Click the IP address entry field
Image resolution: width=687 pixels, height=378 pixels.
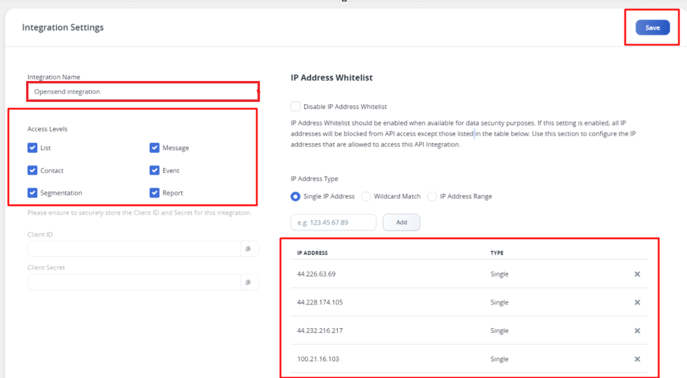pos(333,222)
